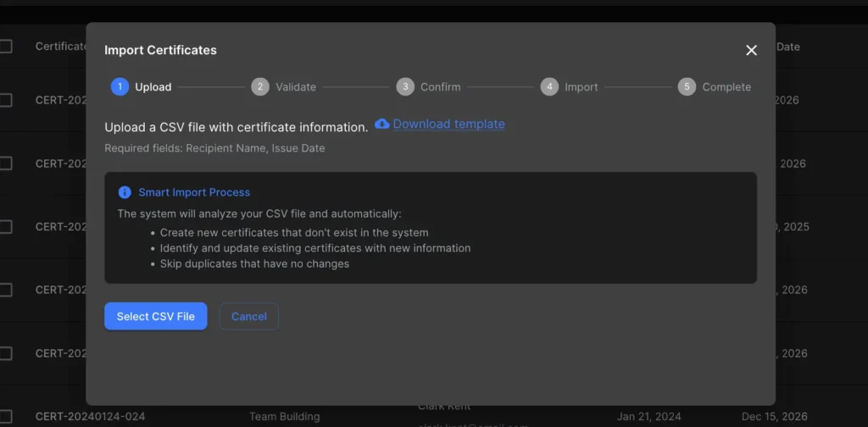
Task: Click the blue info icon
Action: (x=125, y=192)
